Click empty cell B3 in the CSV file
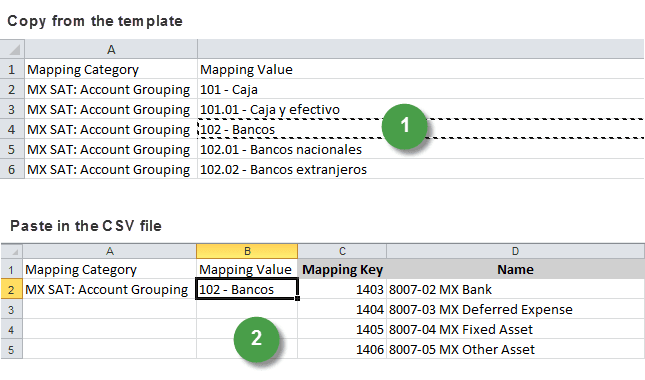This screenshot has width=645, height=380. click(247, 309)
